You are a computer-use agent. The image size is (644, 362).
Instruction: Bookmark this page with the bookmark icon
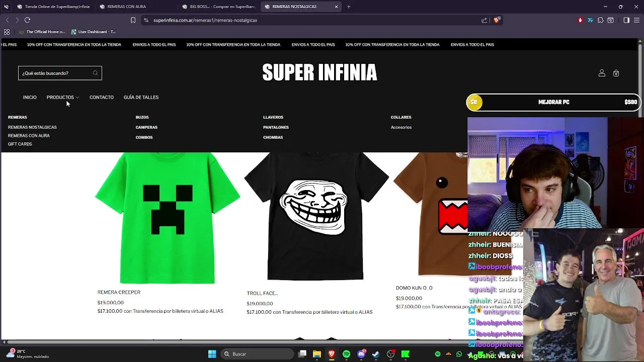(133, 20)
